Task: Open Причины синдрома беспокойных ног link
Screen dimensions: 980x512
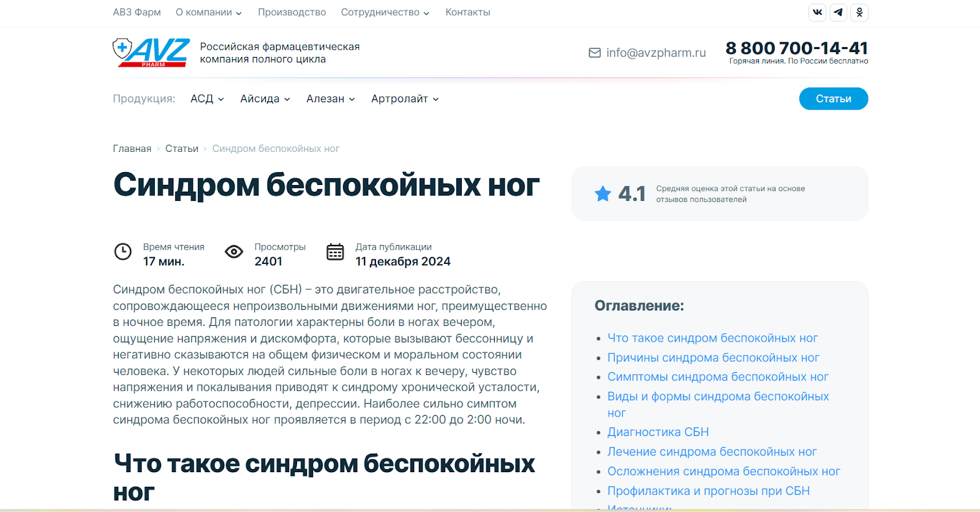Action: pos(713,358)
